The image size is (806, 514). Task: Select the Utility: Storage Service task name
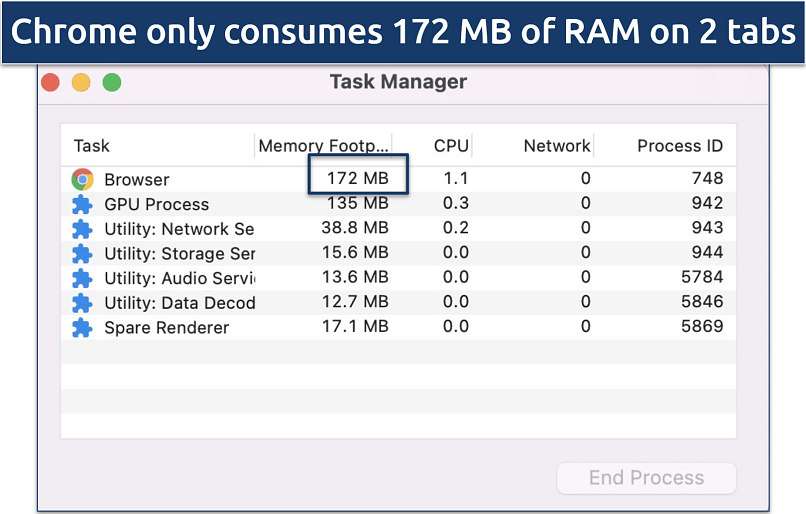(179, 254)
